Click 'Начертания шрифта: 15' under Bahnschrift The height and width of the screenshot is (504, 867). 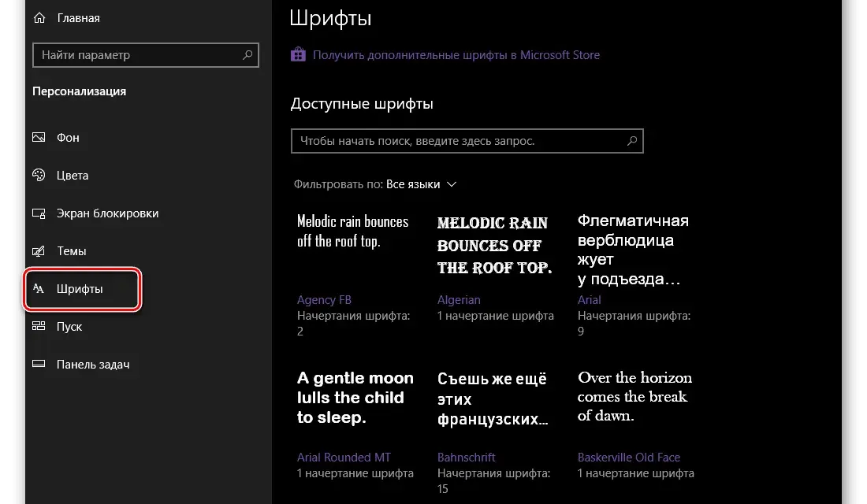pyautogui.click(x=493, y=481)
